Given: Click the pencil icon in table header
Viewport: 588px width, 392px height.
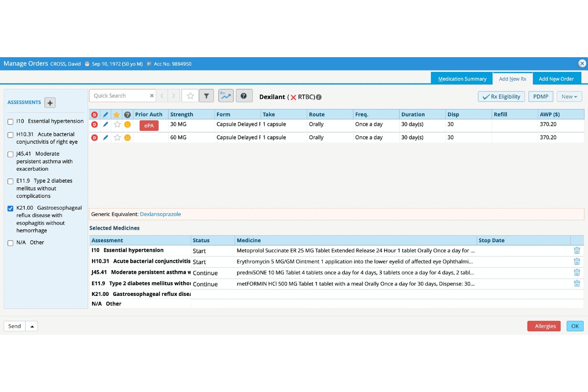Looking at the screenshot, I should click(x=105, y=114).
